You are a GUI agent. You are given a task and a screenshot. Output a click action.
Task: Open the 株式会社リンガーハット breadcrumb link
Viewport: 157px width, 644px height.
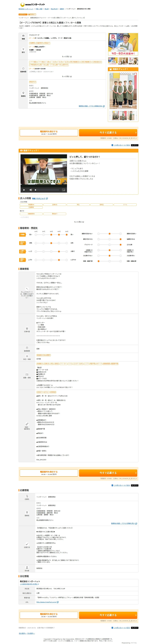tap(26, 9)
